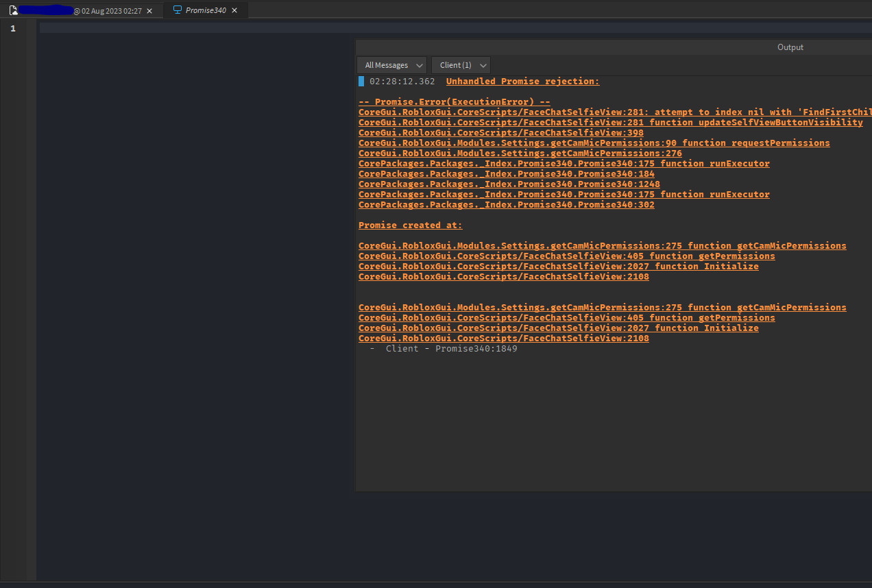
Task: Click the monitor icon on Promise340 tab
Action: [x=178, y=10]
